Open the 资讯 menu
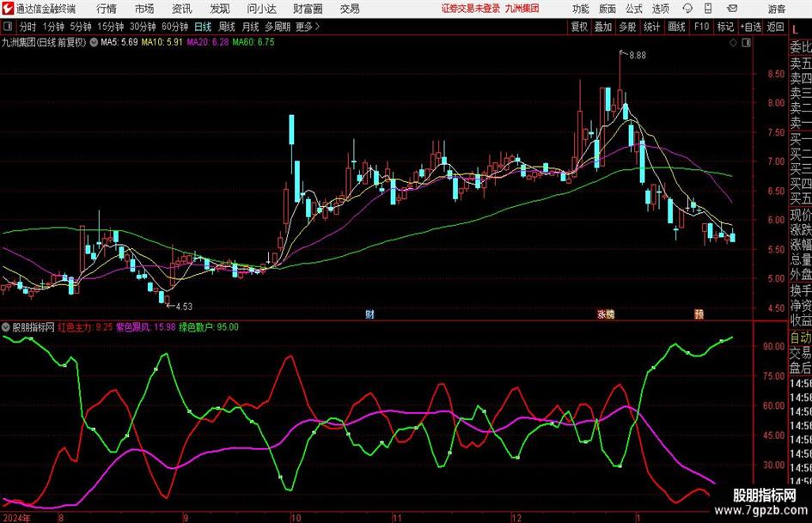The width and height of the screenshot is (812, 523). coord(182,9)
